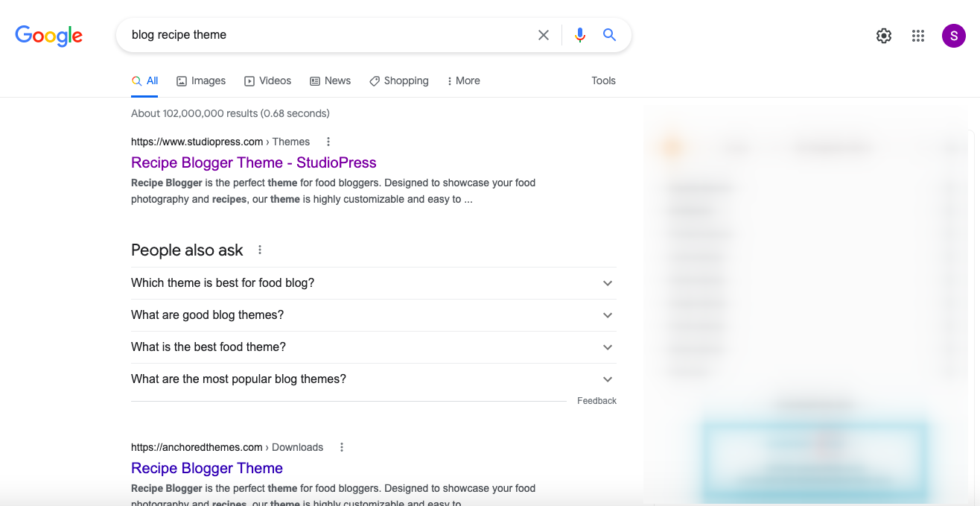Open "Recipe Blogger Theme - StudioPress" result
The width and height of the screenshot is (980, 506).
click(253, 162)
